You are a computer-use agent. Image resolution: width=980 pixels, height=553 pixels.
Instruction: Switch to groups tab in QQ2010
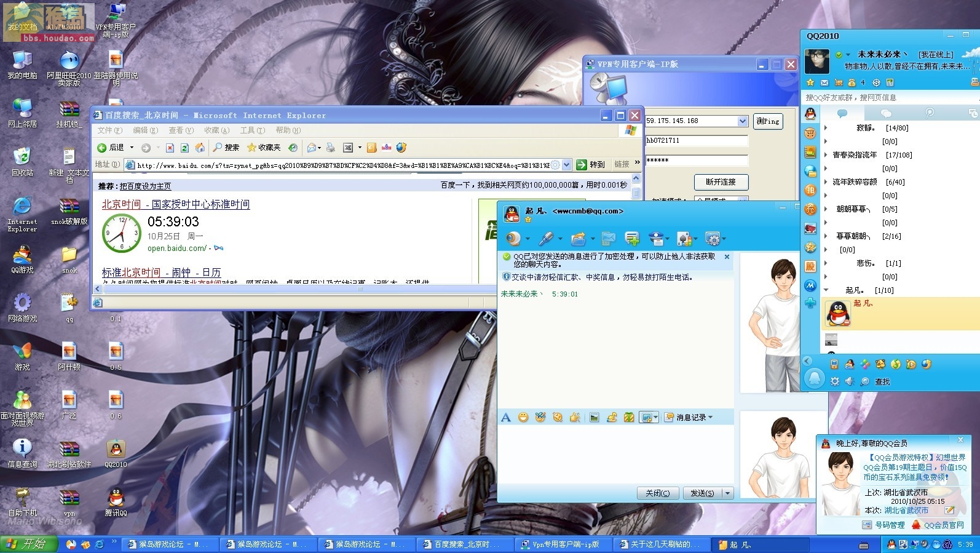pyautogui.click(x=886, y=113)
